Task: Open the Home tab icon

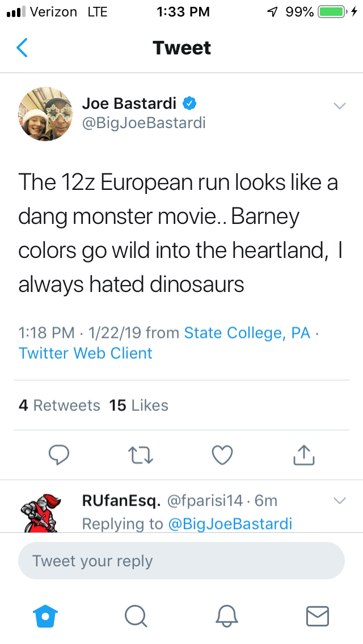Action: (x=45, y=615)
